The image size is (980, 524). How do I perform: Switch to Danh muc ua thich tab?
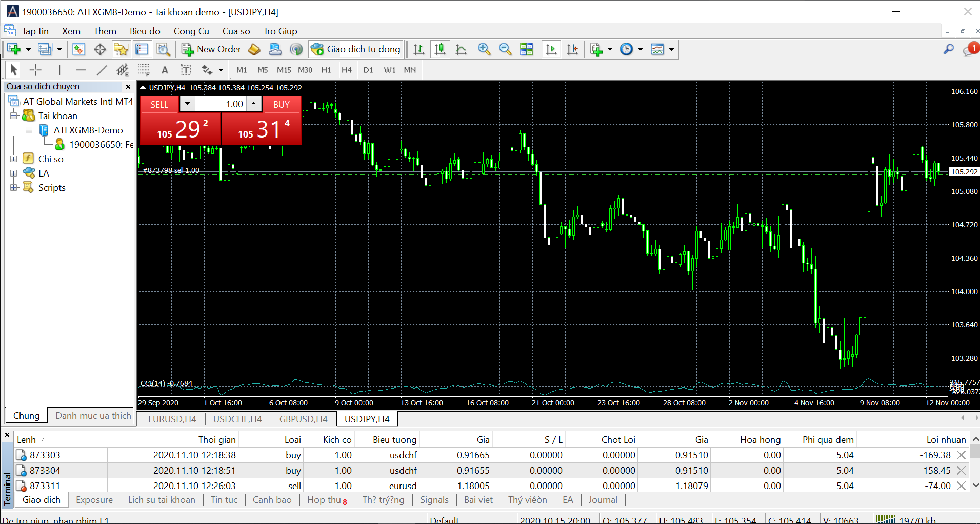(x=93, y=416)
